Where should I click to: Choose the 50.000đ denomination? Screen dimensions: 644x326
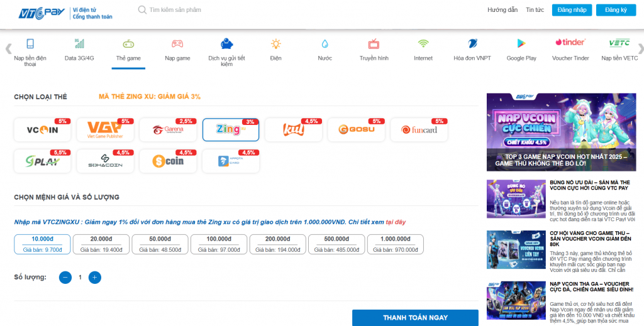pos(160,244)
